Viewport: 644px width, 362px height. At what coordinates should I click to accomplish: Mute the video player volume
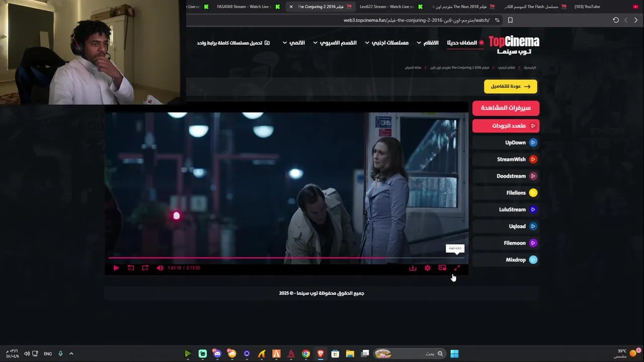[x=160, y=268]
